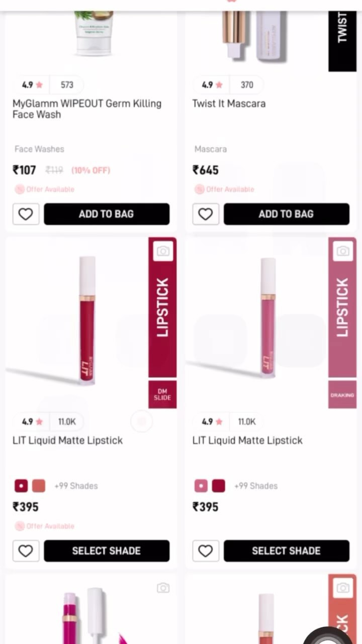Expand +99 Shades on the pink lipstick card
This screenshot has width=362, height=644.
click(x=256, y=486)
